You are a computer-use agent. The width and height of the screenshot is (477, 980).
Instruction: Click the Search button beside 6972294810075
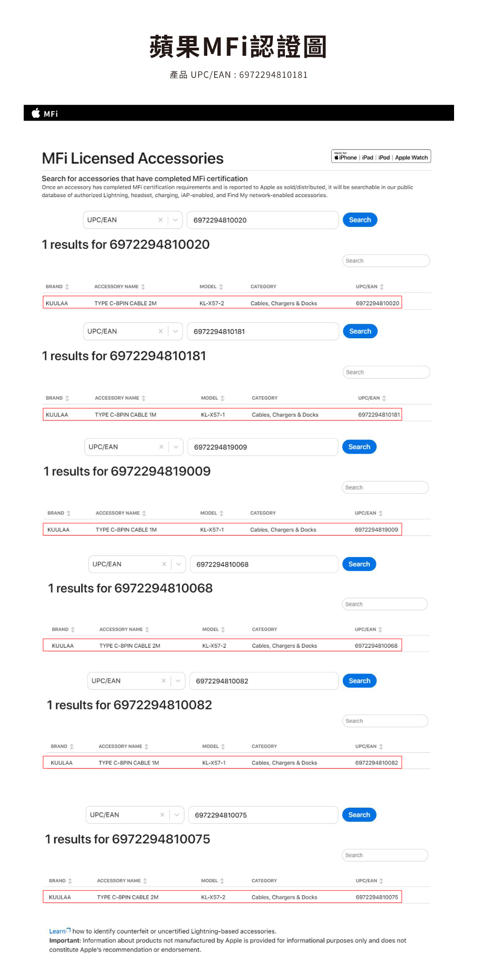click(359, 815)
